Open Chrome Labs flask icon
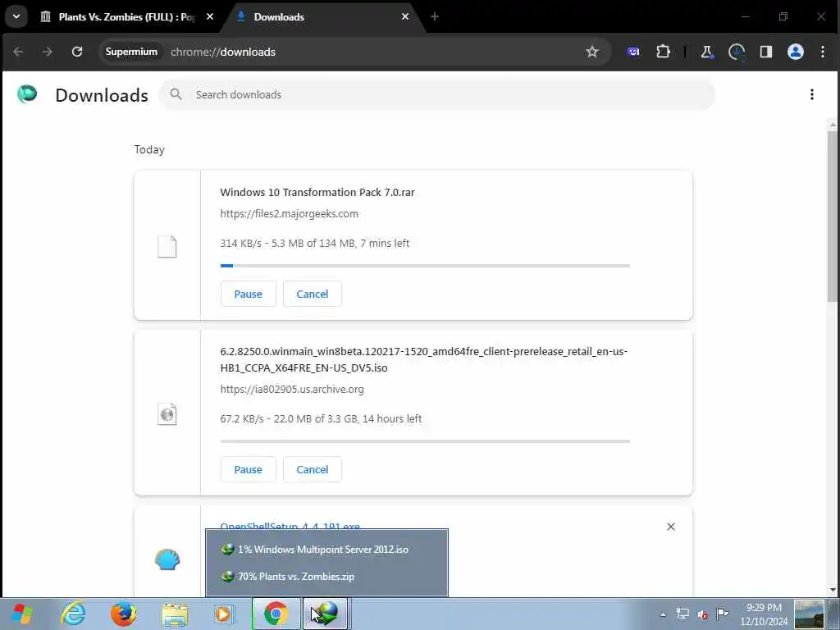840x630 pixels. pyautogui.click(x=706, y=52)
